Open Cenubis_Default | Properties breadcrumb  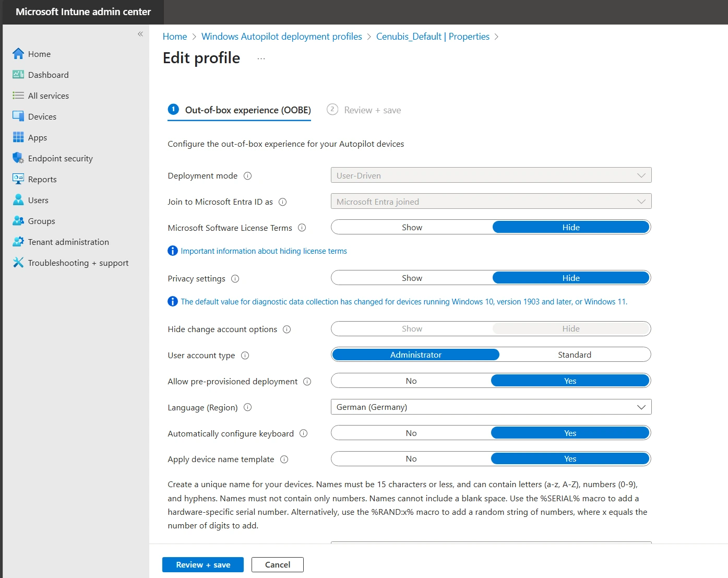point(433,37)
